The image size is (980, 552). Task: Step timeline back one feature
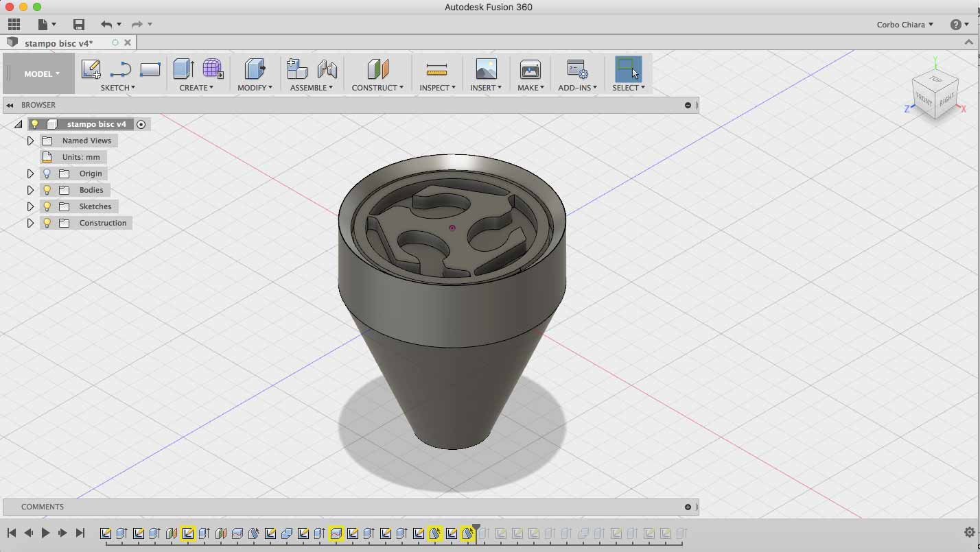click(29, 533)
